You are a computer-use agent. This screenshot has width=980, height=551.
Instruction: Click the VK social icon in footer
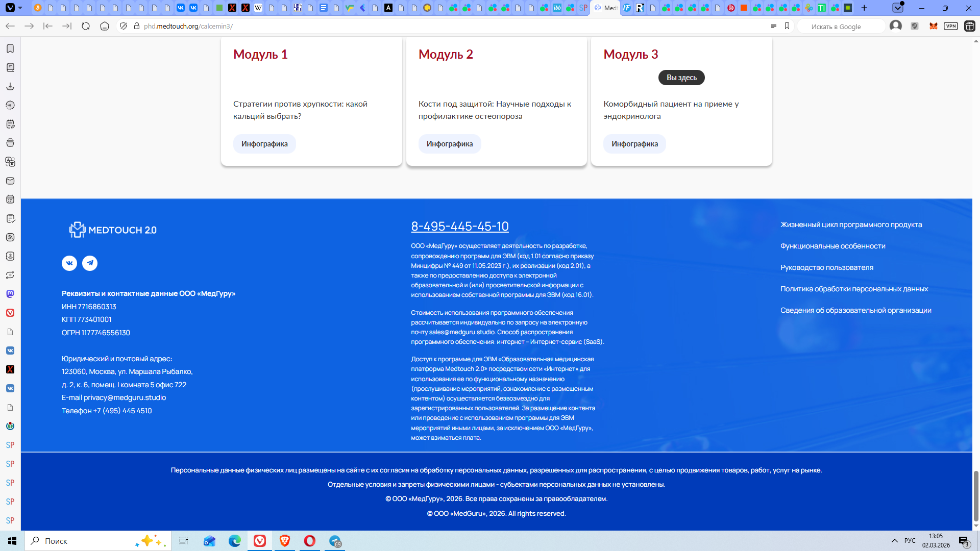point(69,263)
